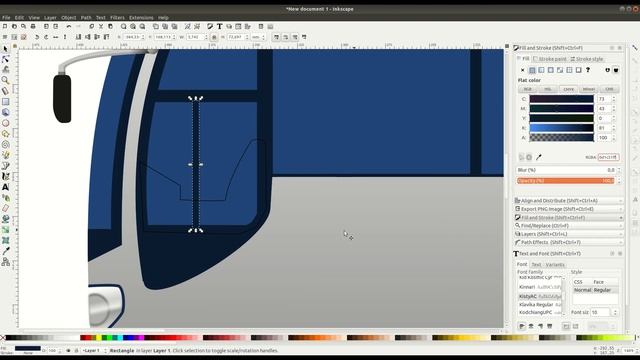Choose Unset paint question mark

pyautogui.click(x=588, y=70)
